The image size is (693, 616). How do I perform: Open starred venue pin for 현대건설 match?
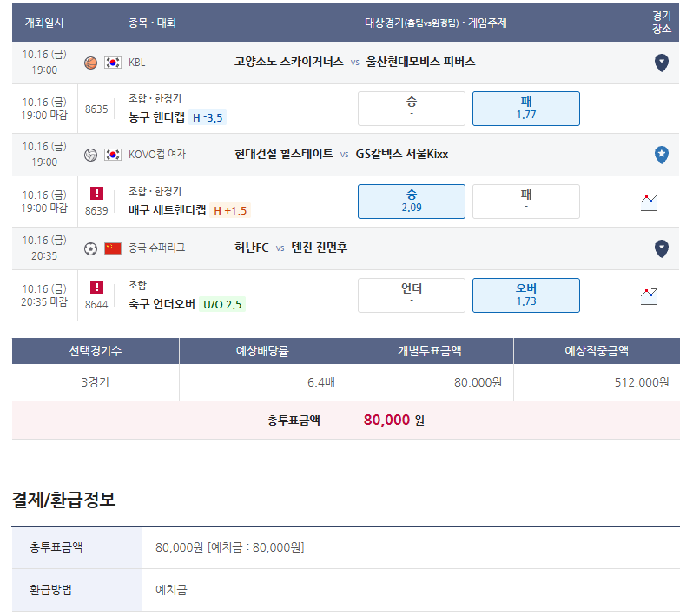[661, 155]
